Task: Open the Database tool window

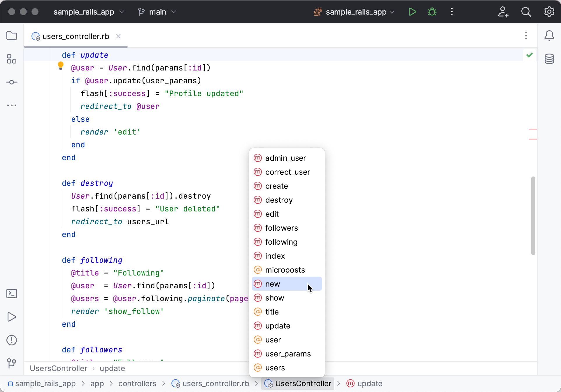Action: tap(549, 59)
